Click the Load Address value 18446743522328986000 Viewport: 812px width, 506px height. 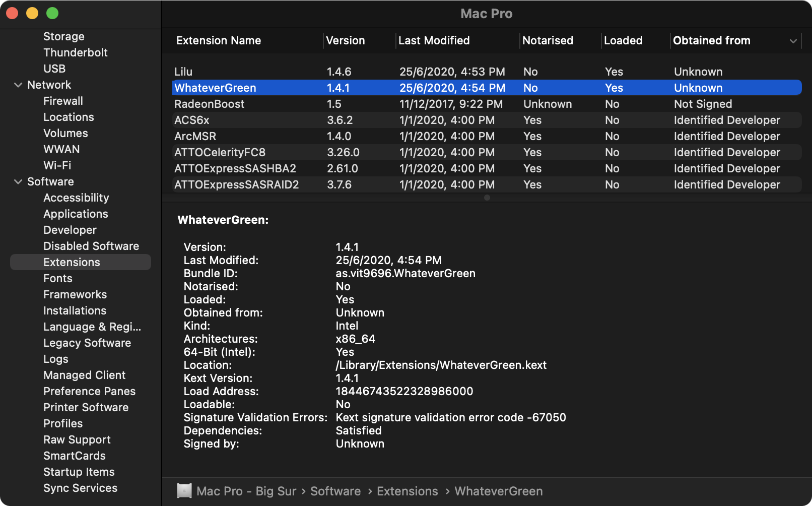[x=404, y=391]
